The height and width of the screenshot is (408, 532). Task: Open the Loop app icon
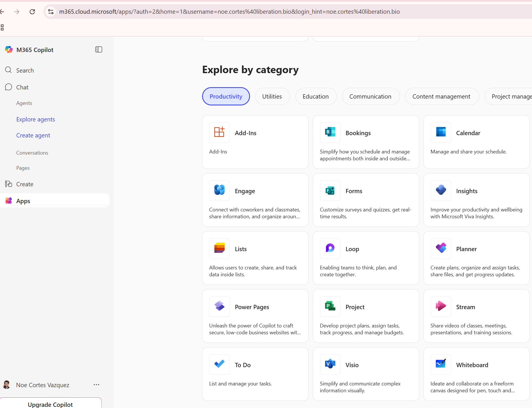point(330,249)
